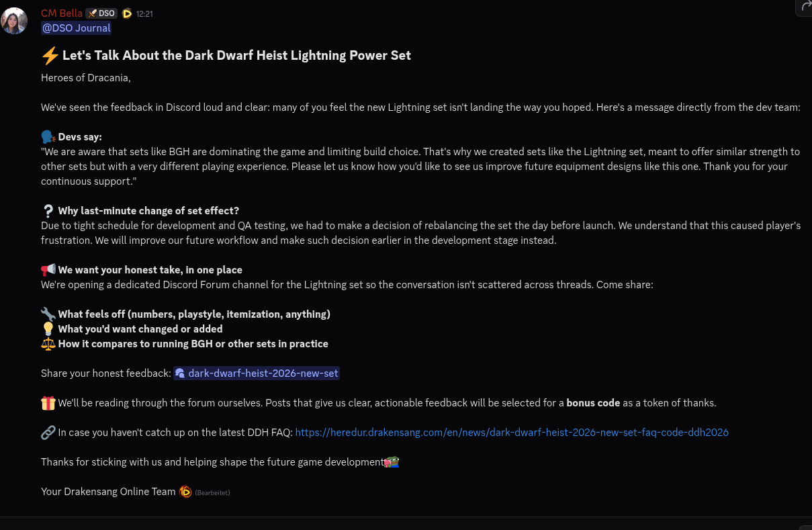Click the megaphone emoji icon
812x530 pixels.
coord(48,269)
